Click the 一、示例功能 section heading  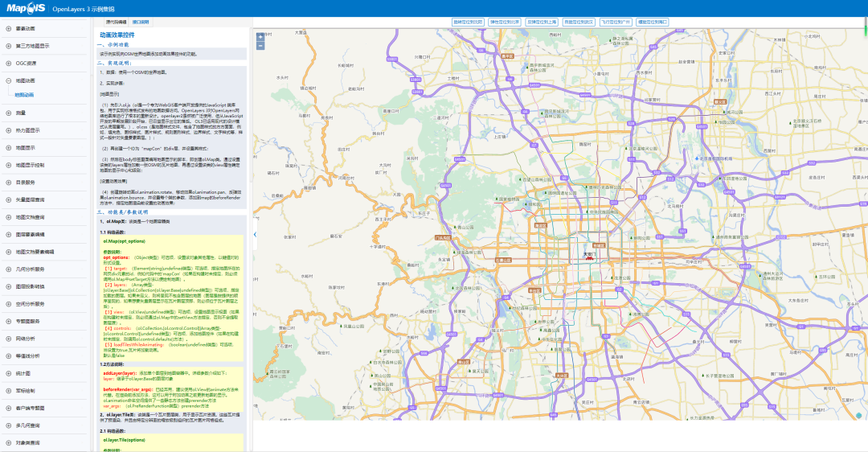(113, 45)
